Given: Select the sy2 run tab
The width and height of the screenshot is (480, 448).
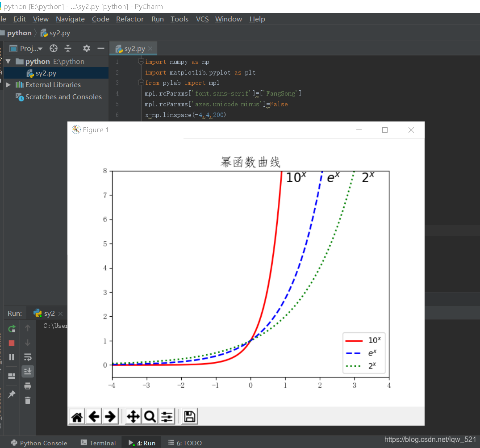Looking at the screenshot, I should (44, 313).
